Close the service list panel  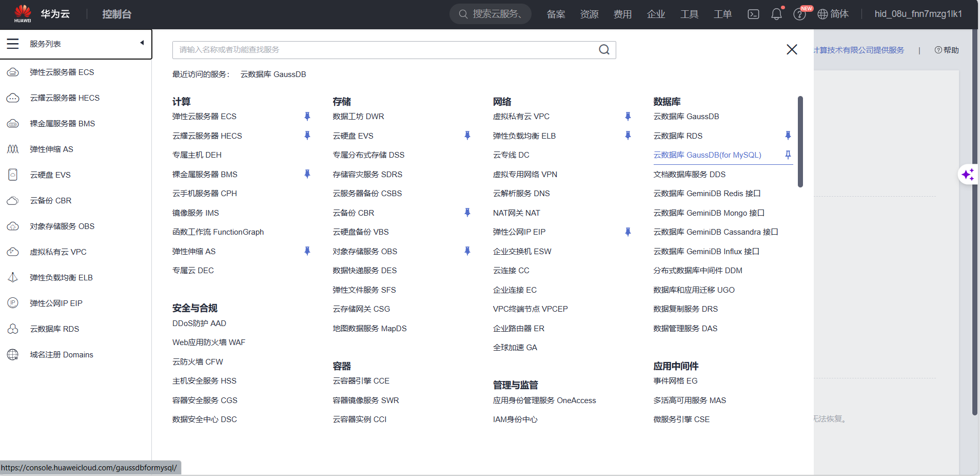(792, 49)
